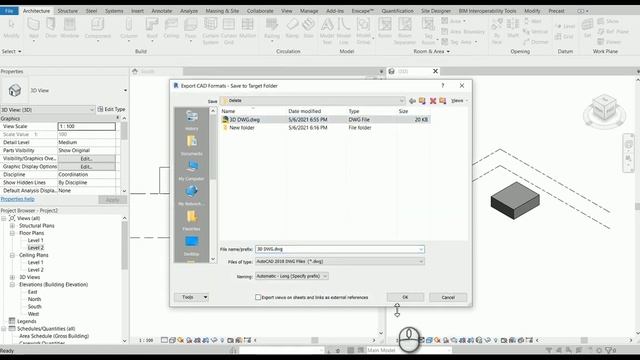Open My Computer in dialog sidebar

(191, 170)
